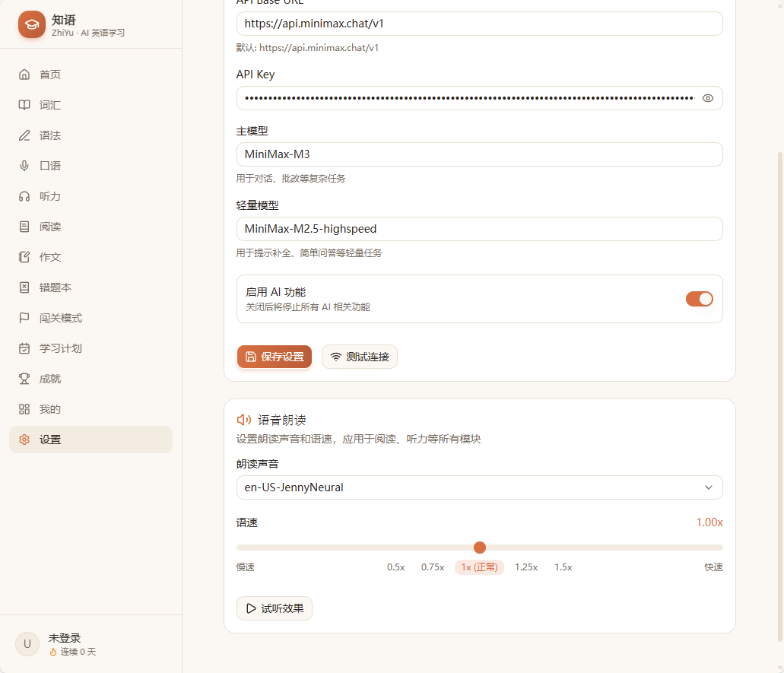Click the gear icon beside 设置
The width and height of the screenshot is (784, 673).
[x=24, y=440]
